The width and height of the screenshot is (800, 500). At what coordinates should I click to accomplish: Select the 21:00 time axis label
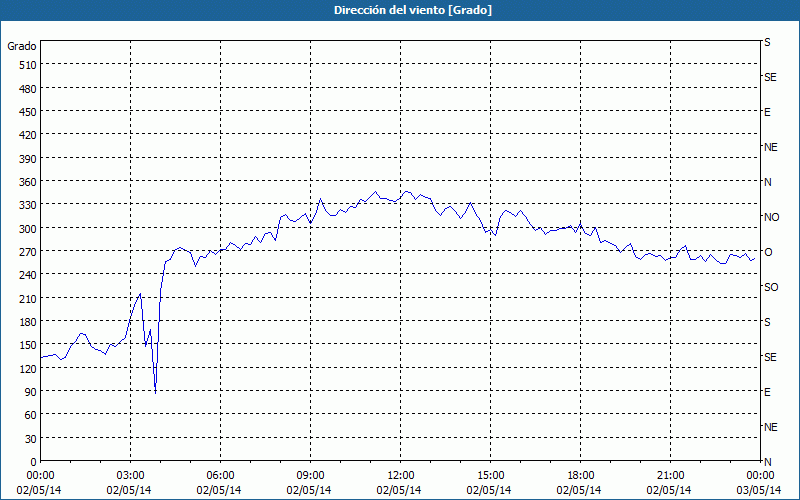coord(670,476)
